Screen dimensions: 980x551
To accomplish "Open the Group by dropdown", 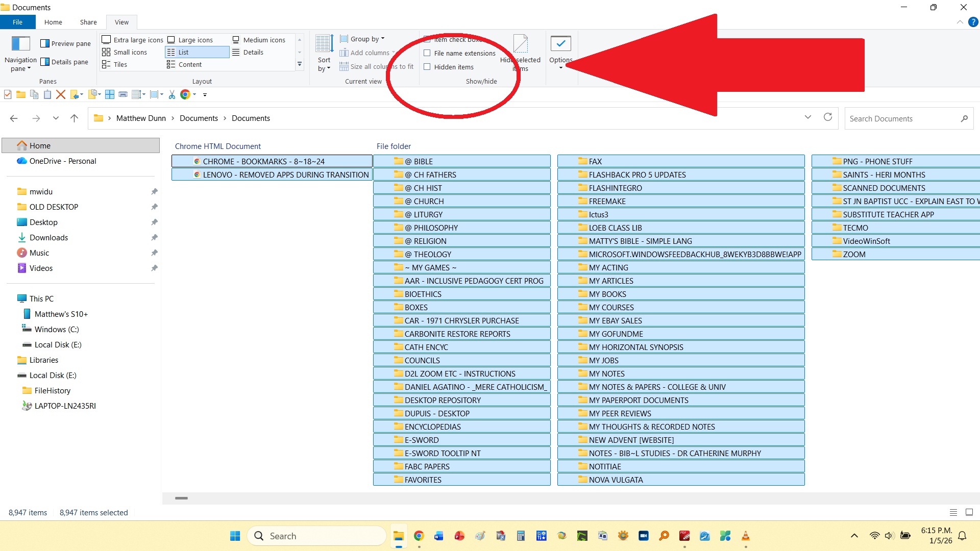I will 362,39.
